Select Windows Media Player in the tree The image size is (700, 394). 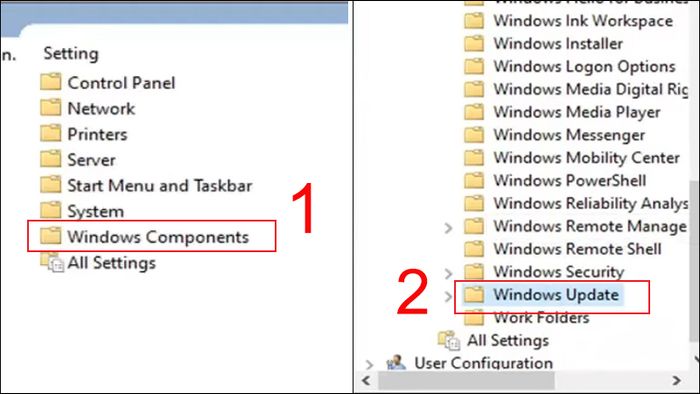pos(576,112)
